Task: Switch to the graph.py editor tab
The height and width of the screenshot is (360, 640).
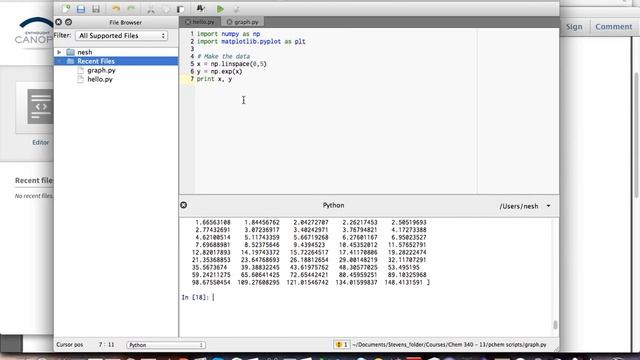Action: click(x=243, y=22)
